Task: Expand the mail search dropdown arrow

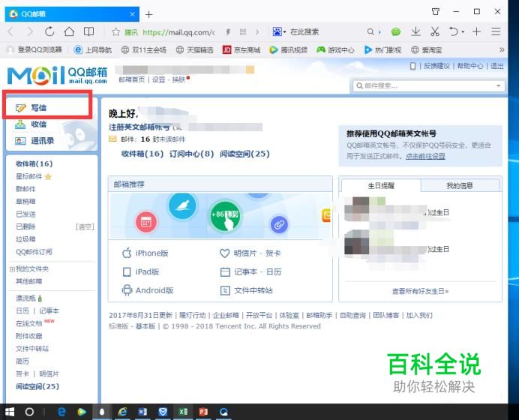Action: pyautogui.click(x=498, y=86)
